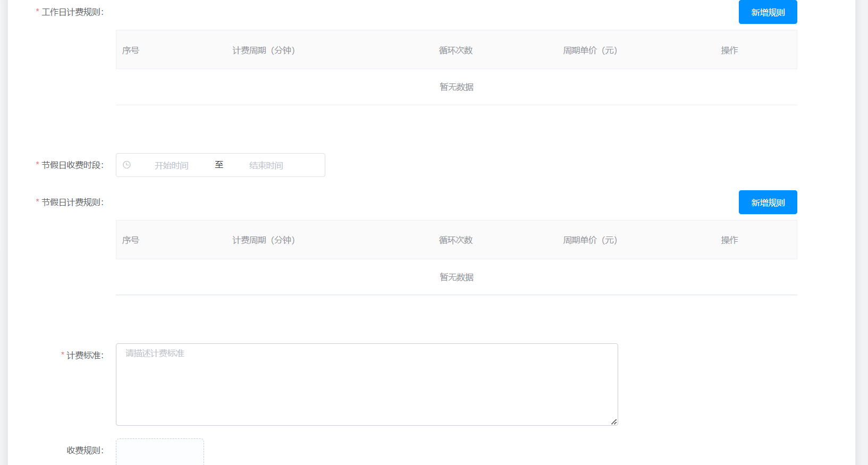Click 序号 header in holiday rules table
The height and width of the screenshot is (465, 868).
(x=131, y=240)
